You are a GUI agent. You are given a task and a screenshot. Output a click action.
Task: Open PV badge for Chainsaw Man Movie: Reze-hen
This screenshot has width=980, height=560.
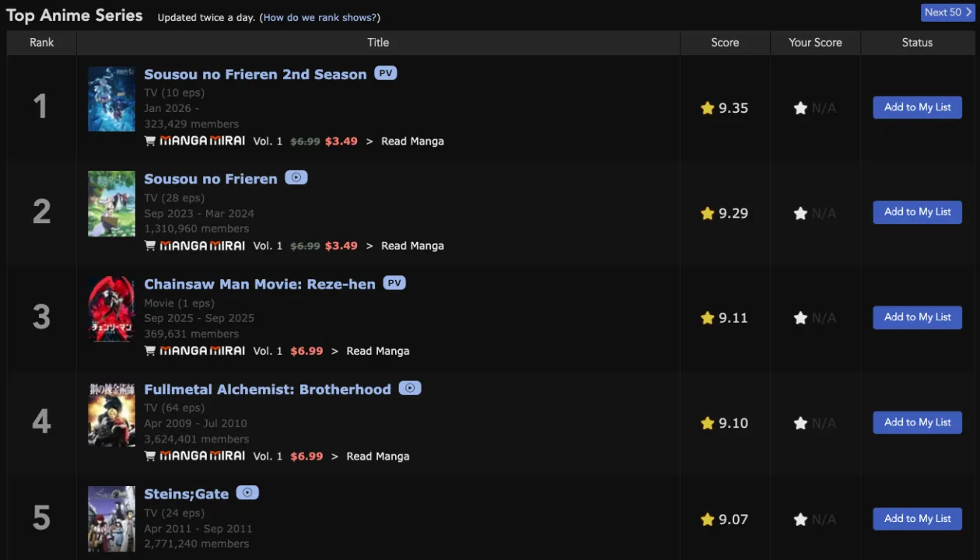tap(394, 283)
